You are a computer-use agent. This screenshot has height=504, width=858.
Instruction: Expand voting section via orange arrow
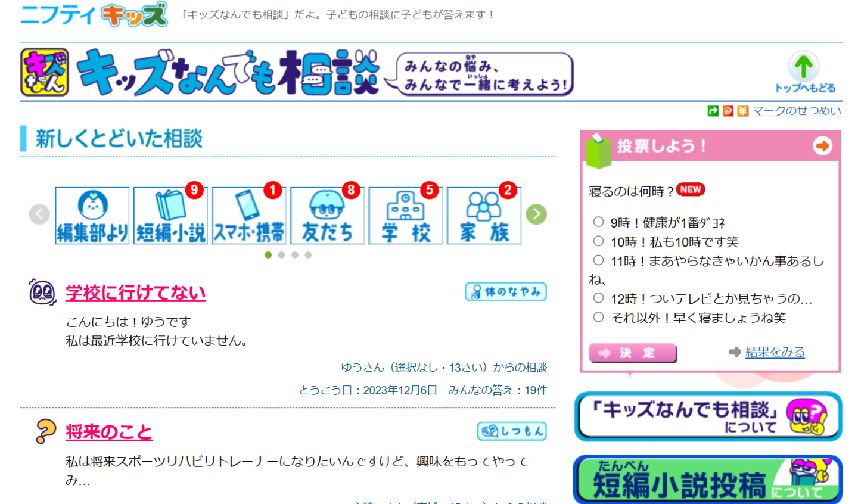pos(822,146)
